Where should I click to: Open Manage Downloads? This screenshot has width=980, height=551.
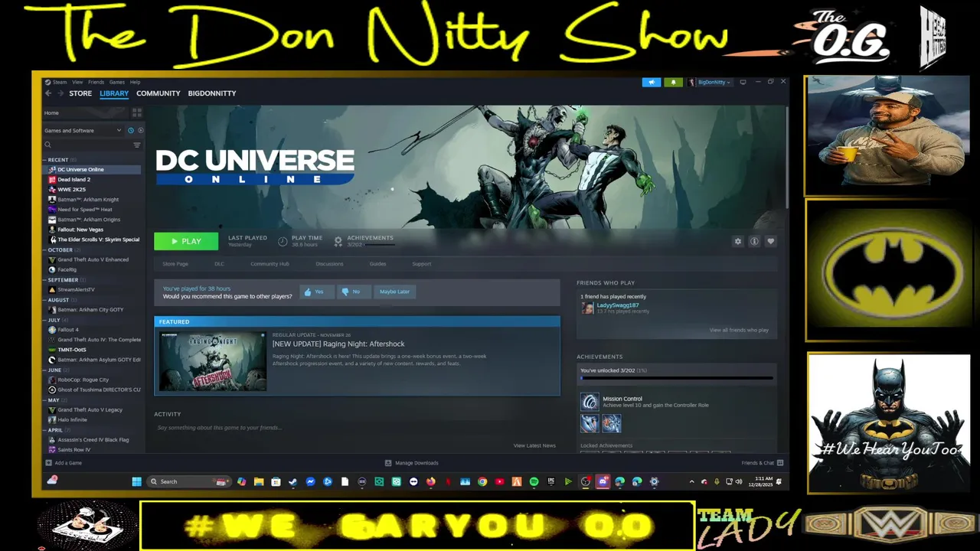(412, 463)
